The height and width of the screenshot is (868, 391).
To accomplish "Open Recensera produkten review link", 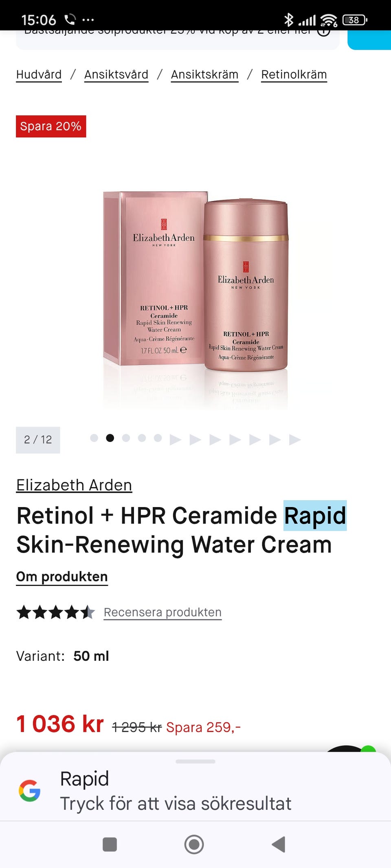I will 163,612.
